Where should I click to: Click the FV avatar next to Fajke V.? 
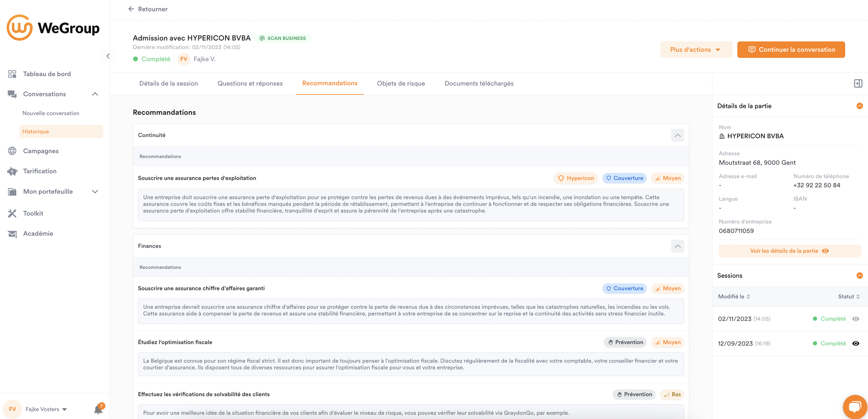[184, 59]
